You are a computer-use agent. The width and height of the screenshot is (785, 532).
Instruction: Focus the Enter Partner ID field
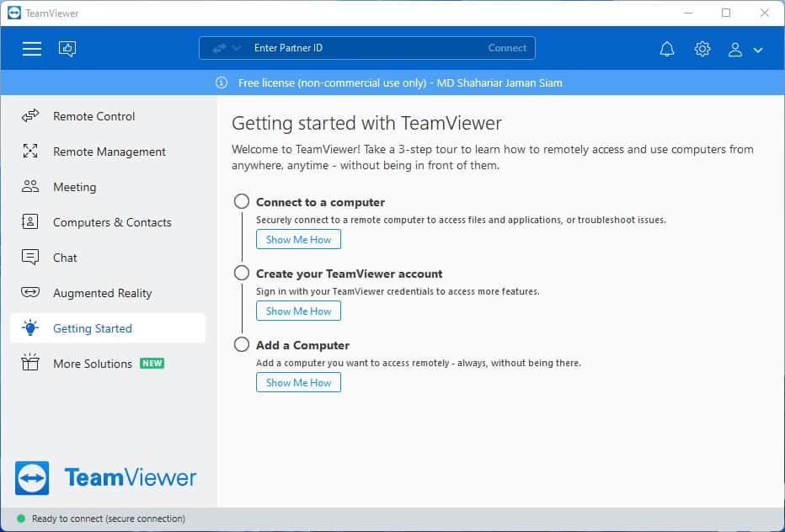[x=366, y=48]
